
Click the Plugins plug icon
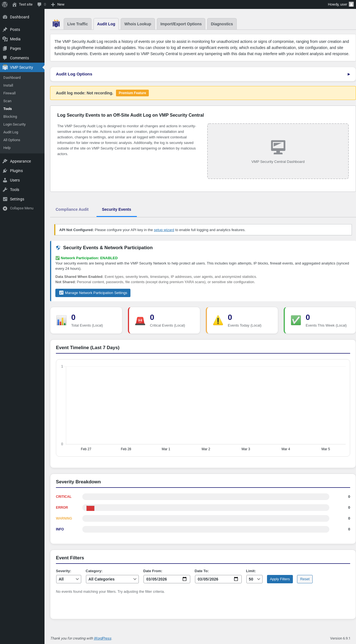5,171
